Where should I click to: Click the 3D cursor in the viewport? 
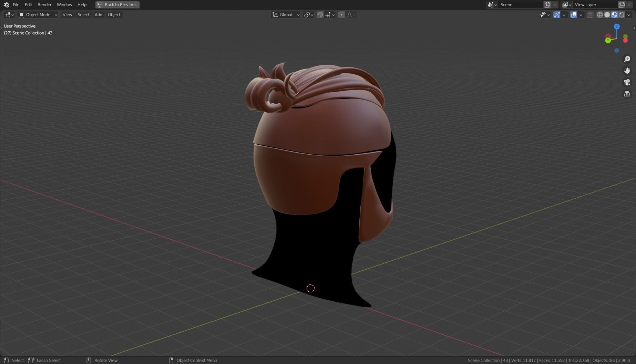(x=310, y=289)
